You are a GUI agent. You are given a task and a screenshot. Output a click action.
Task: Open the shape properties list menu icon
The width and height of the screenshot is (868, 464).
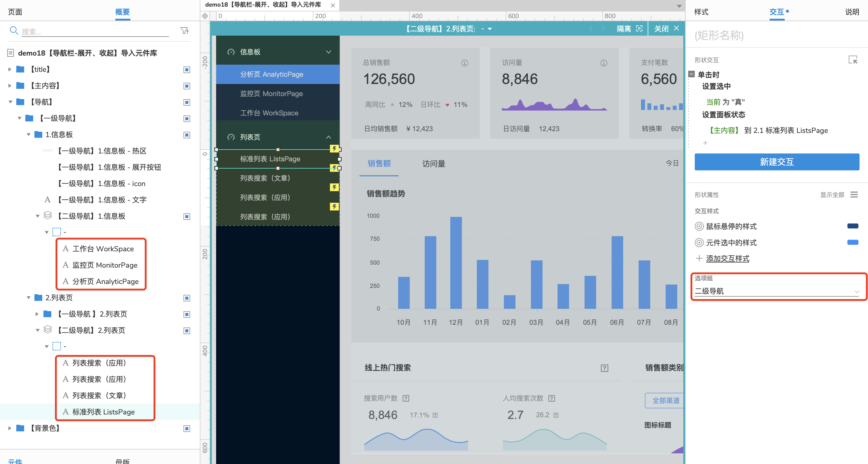click(x=854, y=195)
